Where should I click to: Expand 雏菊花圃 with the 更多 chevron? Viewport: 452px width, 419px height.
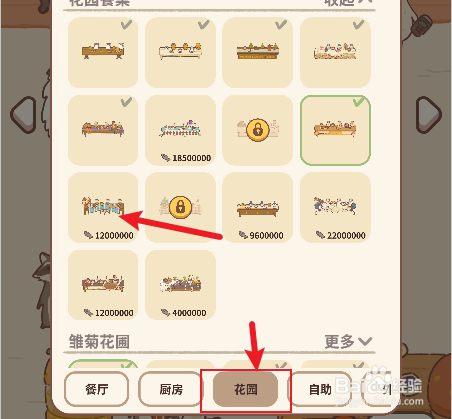(x=348, y=341)
